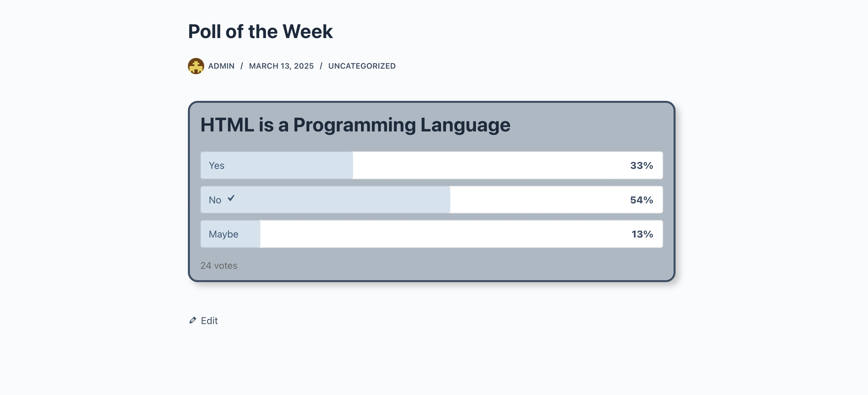This screenshot has width=868, height=395.
Task: Open the Uncategorized category link
Action: [x=362, y=66]
